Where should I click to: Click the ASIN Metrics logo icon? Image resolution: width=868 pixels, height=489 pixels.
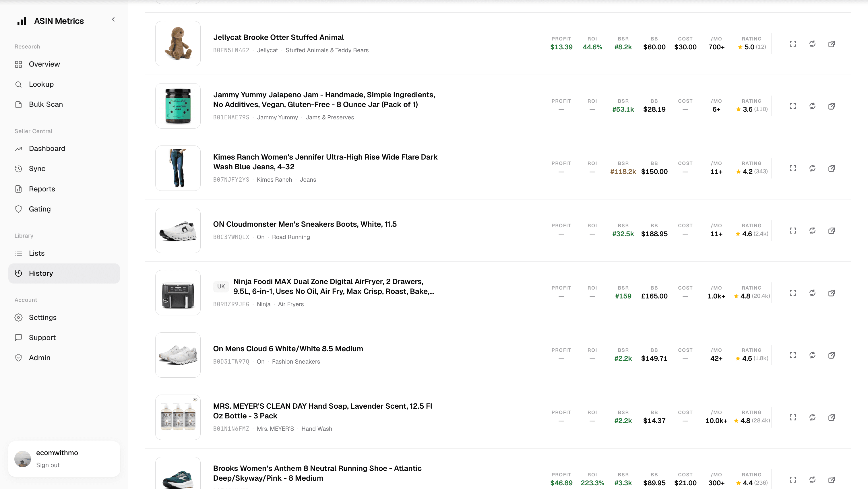(x=22, y=21)
